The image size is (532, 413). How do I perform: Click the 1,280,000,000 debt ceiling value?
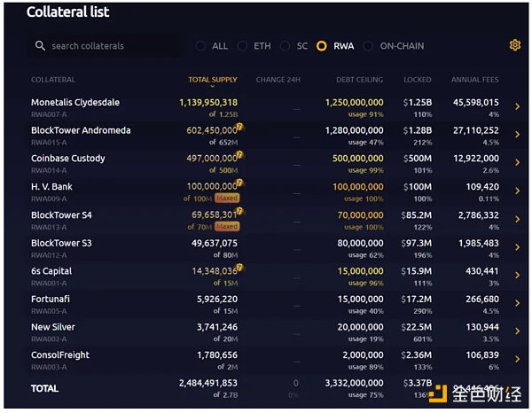[x=354, y=130]
